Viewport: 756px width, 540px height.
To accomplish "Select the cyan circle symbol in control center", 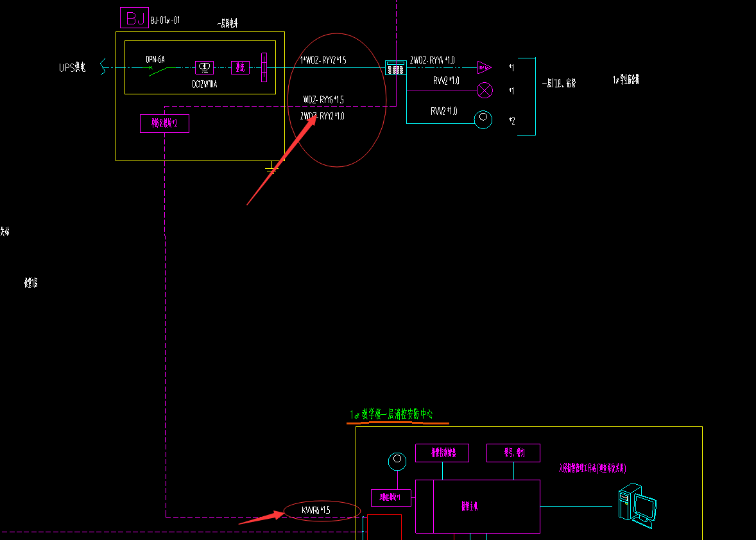I will pos(397,461).
